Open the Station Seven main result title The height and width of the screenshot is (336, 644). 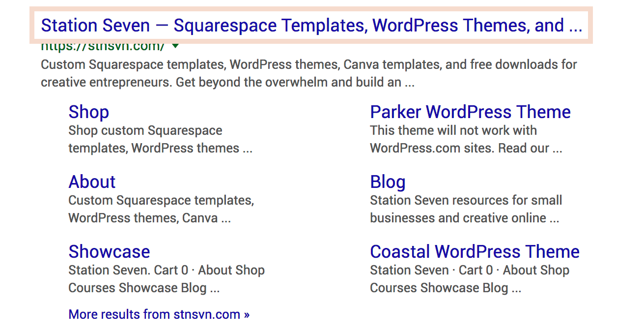[311, 25]
